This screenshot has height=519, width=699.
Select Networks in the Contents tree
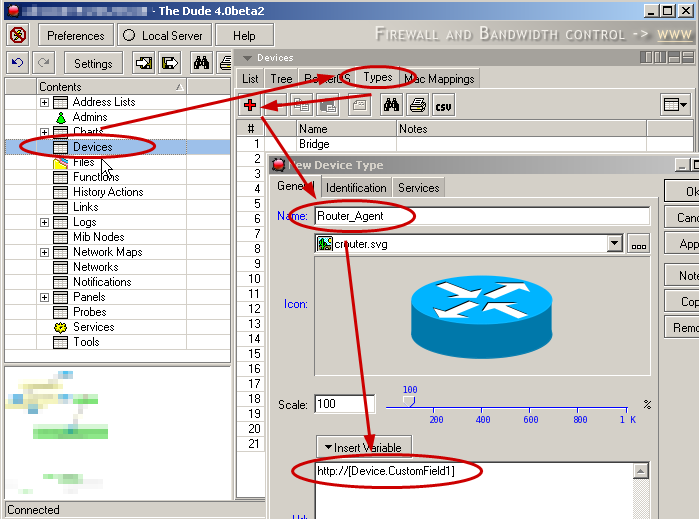coord(95,267)
